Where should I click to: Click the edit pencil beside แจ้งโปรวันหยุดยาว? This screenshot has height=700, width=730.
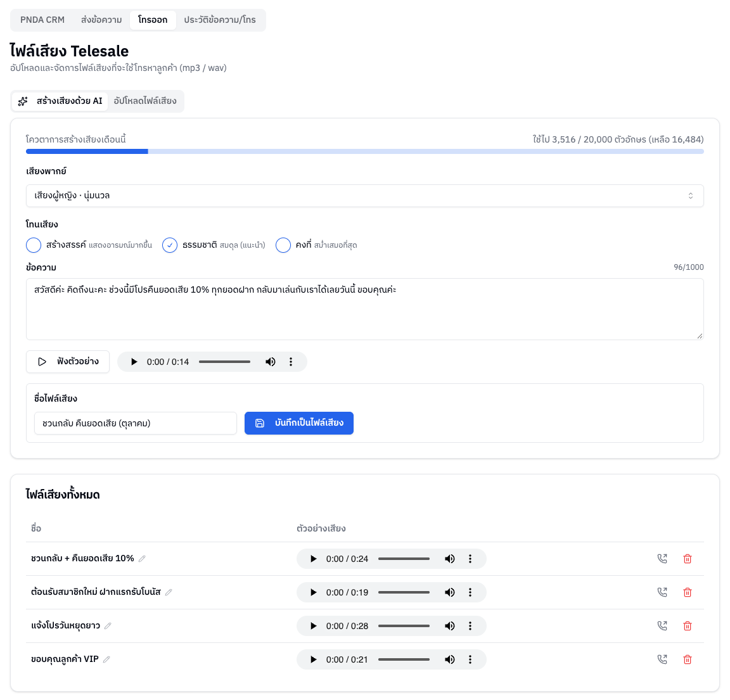108,625
